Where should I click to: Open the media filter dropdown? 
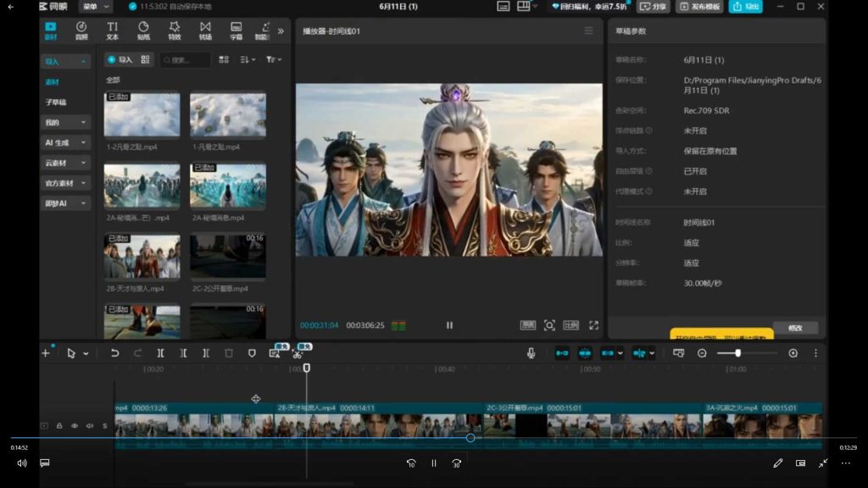pyautogui.click(x=274, y=60)
